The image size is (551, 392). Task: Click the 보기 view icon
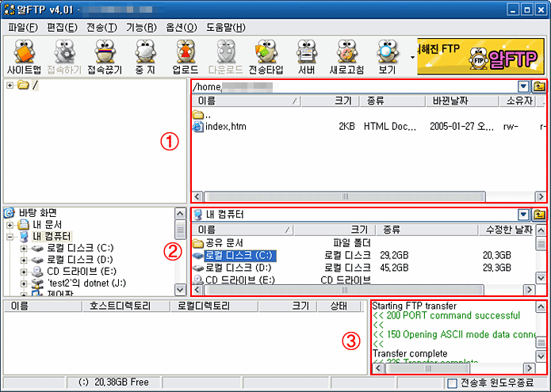(387, 57)
